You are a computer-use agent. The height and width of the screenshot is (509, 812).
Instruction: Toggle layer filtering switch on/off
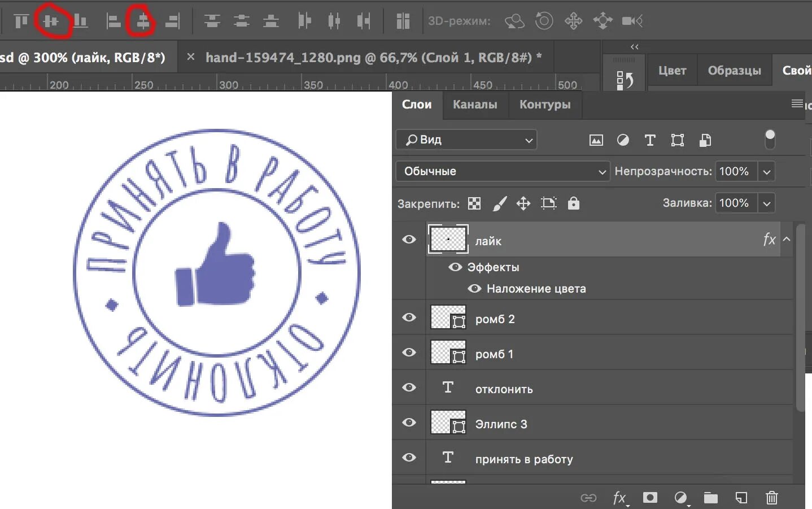[x=770, y=140]
